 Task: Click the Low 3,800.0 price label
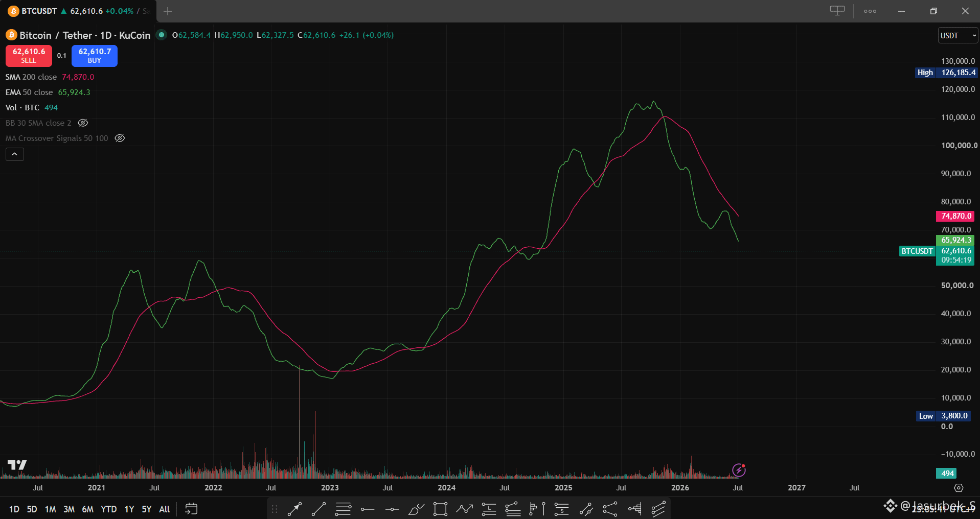click(943, 416)
